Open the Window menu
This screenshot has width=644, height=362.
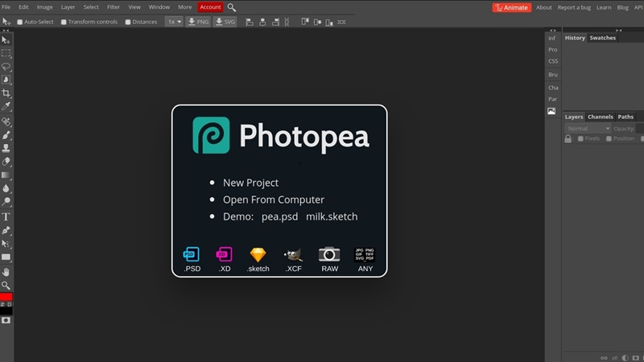(x=159, y=7)
